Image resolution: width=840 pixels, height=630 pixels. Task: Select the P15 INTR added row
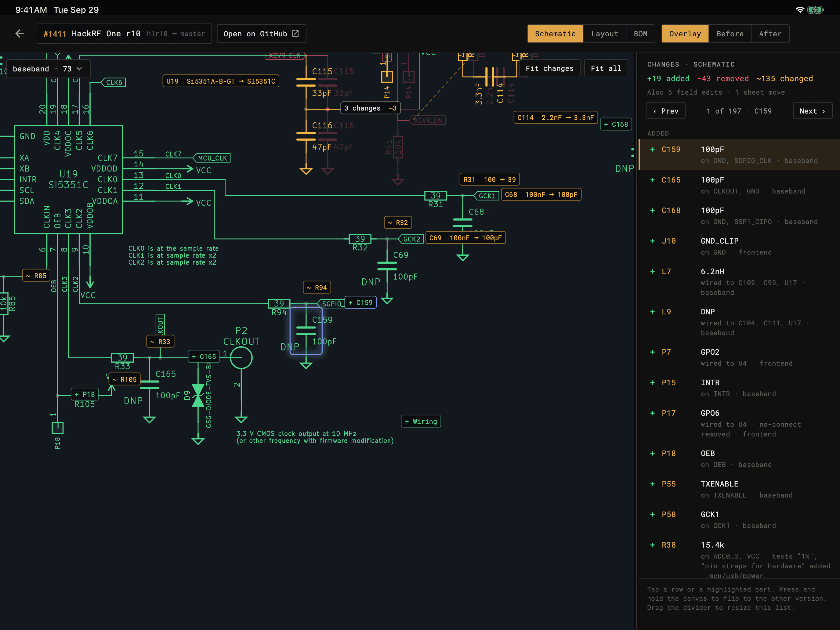(739, 388)
